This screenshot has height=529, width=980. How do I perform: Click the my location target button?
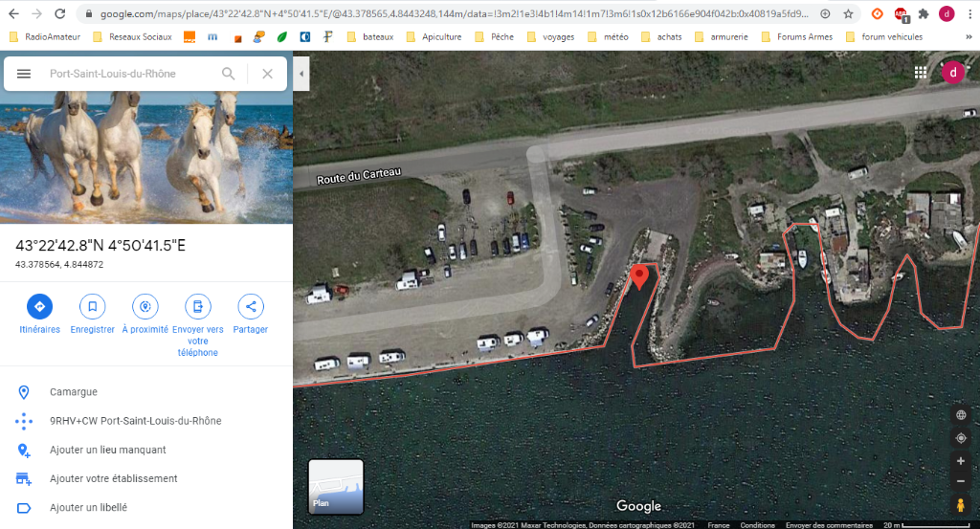(x=961, y=438)
